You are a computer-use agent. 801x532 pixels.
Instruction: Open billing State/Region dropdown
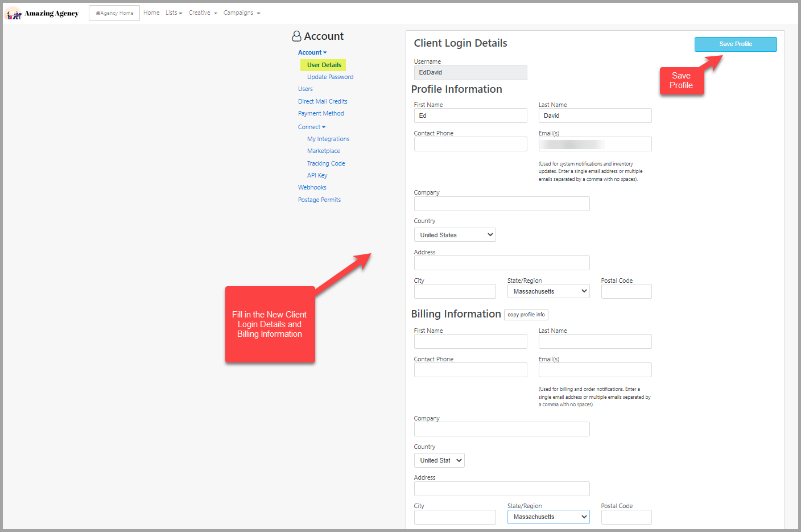tap(548, 517)
